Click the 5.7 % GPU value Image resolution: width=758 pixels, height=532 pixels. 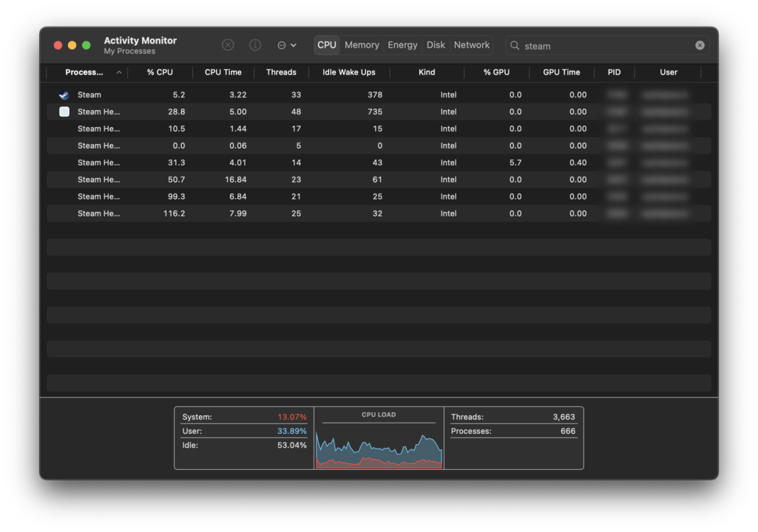[515, 163]
